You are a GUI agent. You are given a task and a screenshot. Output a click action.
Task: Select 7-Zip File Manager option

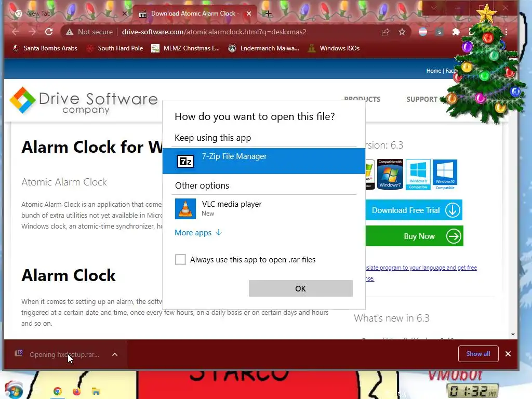click(263, 161)
